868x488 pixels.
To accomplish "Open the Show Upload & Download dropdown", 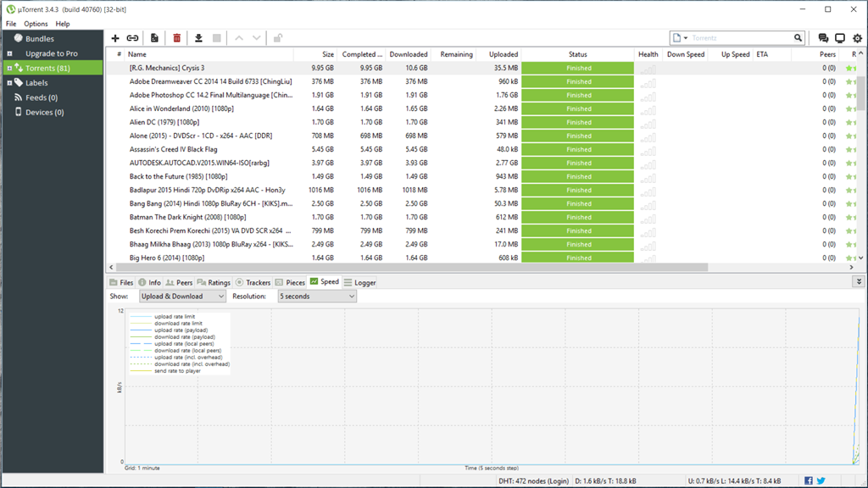I will click(x=182, y=297).
